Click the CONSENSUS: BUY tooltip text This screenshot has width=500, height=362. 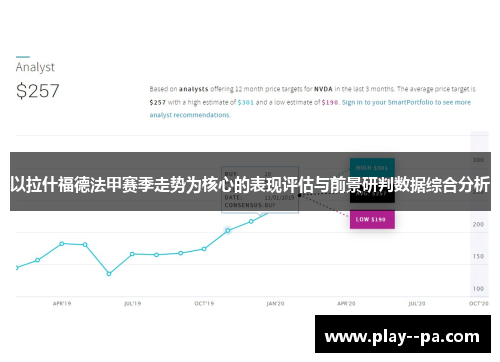pos(250,205)
